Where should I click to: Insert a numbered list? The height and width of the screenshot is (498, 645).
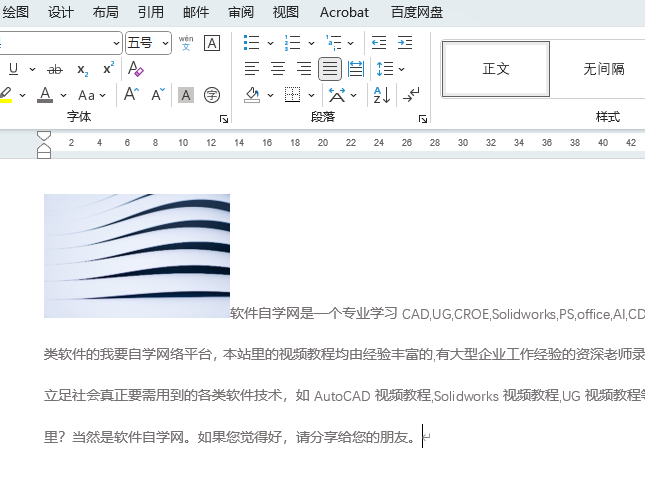[x=292, y=43]
